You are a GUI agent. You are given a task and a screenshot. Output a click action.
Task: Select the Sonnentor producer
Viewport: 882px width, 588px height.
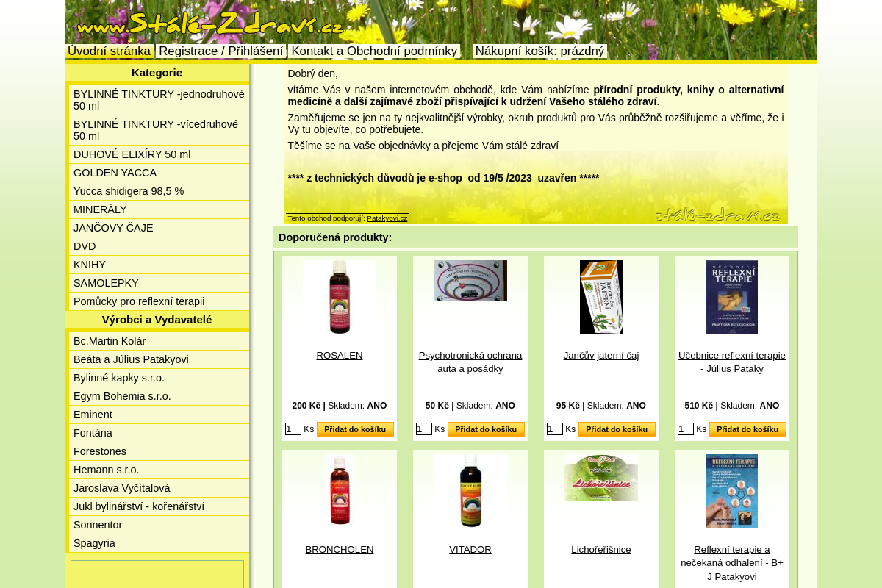pos(159,525)
